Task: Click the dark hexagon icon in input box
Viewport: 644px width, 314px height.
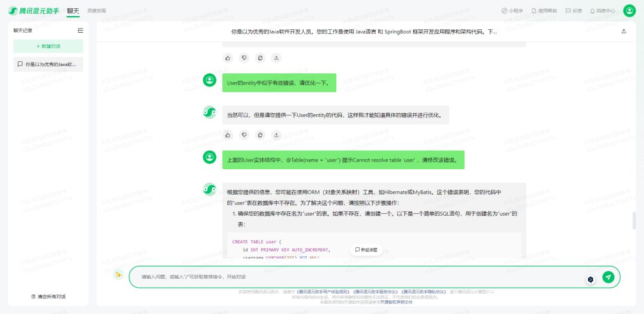Action: [590, 279]
